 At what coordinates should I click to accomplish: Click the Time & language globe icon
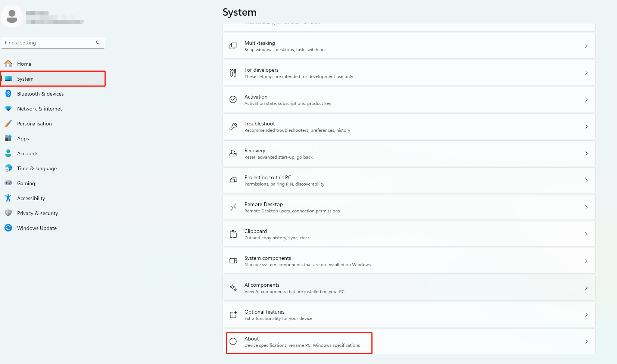(8, 168)
